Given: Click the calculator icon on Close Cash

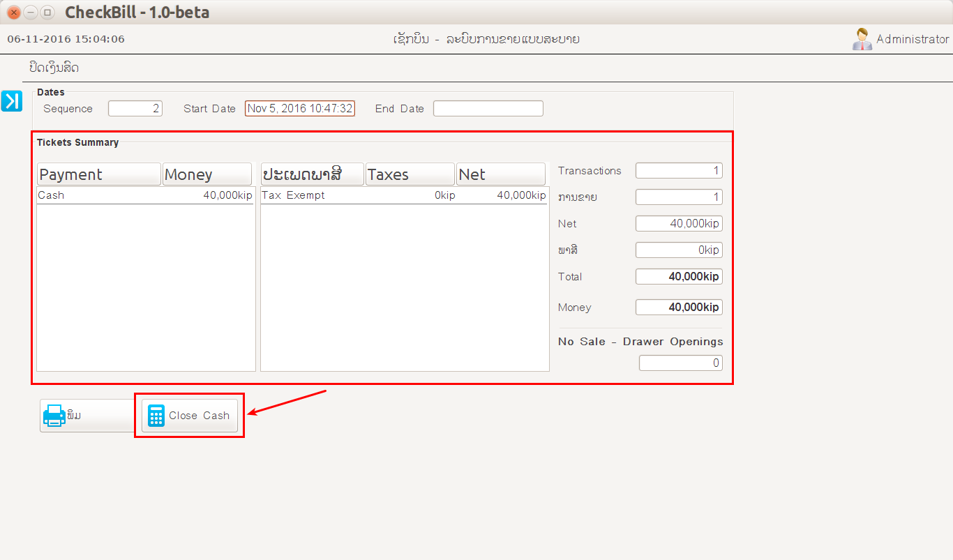Looking at the screenshot, I should 156,416.
